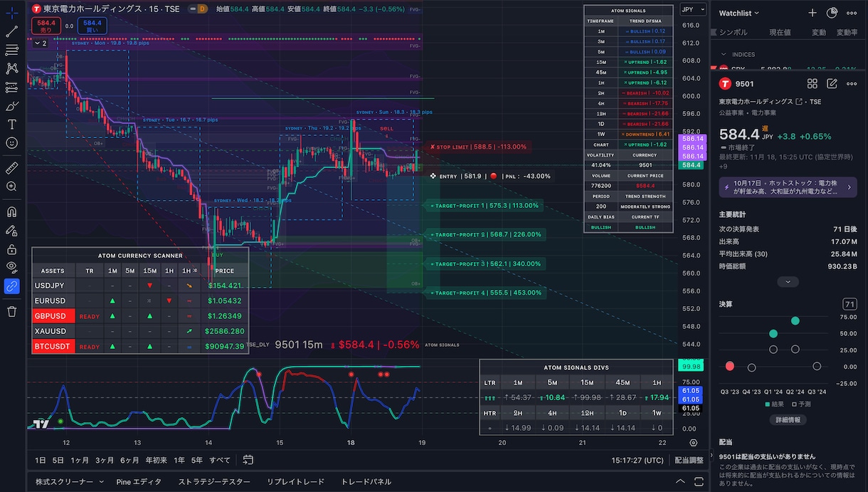Sort the watchlist by the シンボル column

point(733,33)
